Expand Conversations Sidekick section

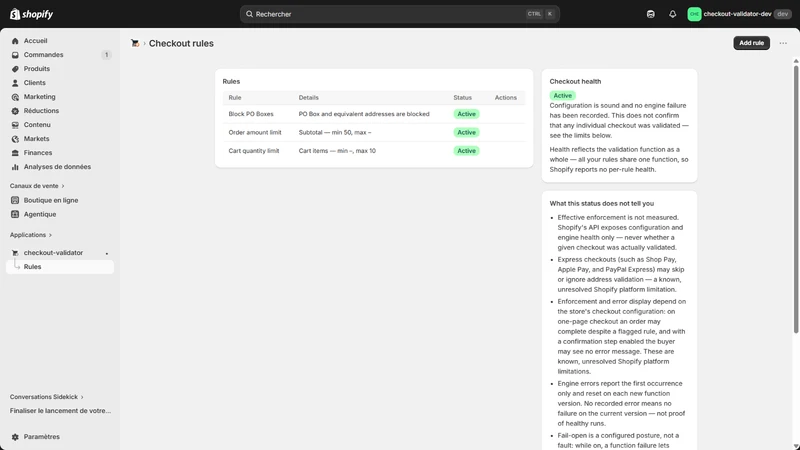pos(46,396)
